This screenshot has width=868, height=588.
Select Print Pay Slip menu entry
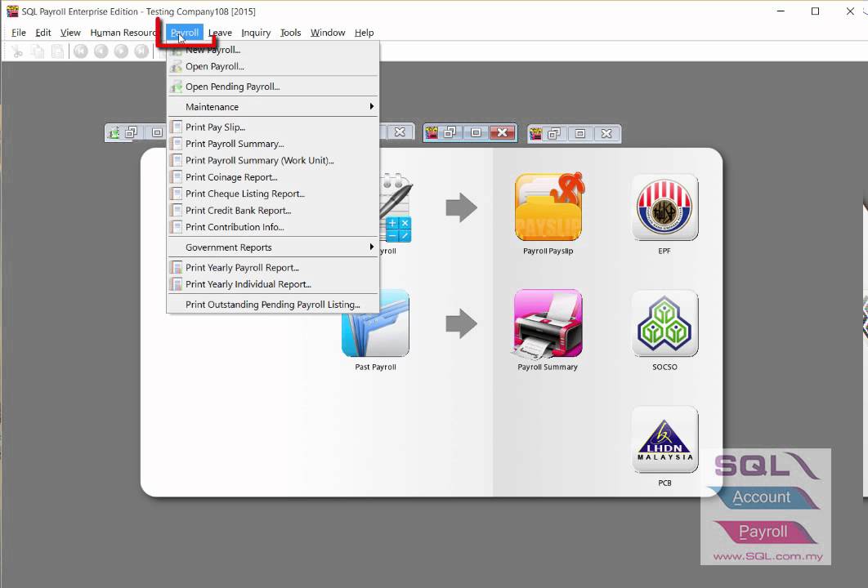coord(273,127)
